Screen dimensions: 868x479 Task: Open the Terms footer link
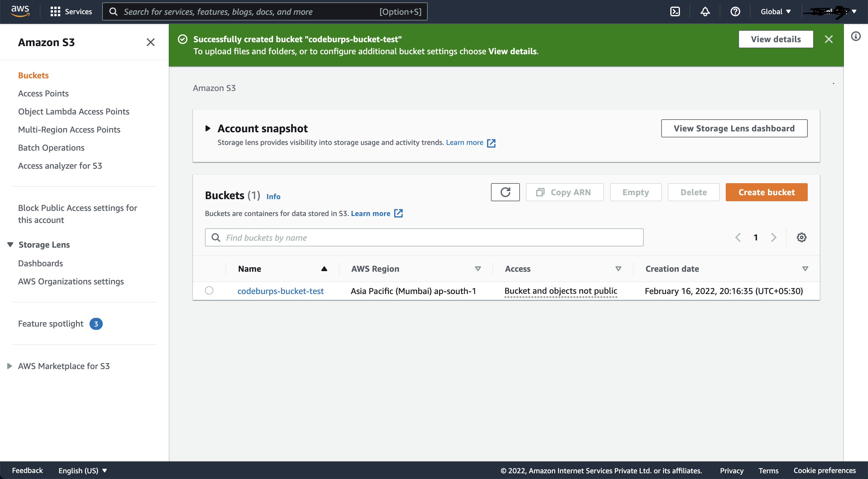coord(768,471)
